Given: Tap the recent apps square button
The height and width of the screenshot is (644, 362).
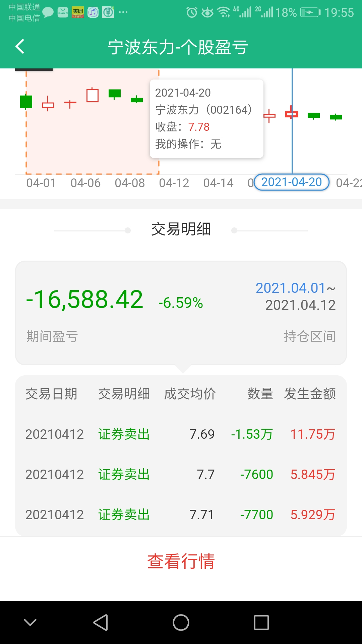Looking at the screenshot, I should (261, 623).
